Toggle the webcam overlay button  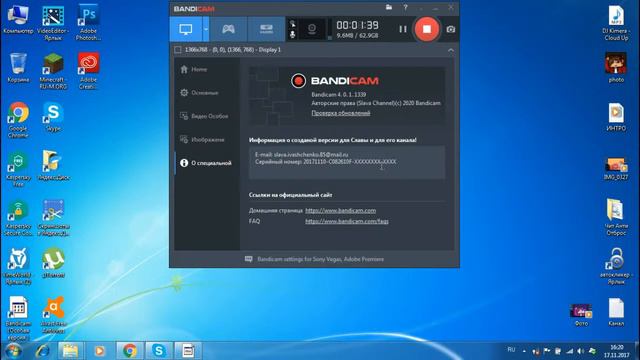tap(312, 29)
